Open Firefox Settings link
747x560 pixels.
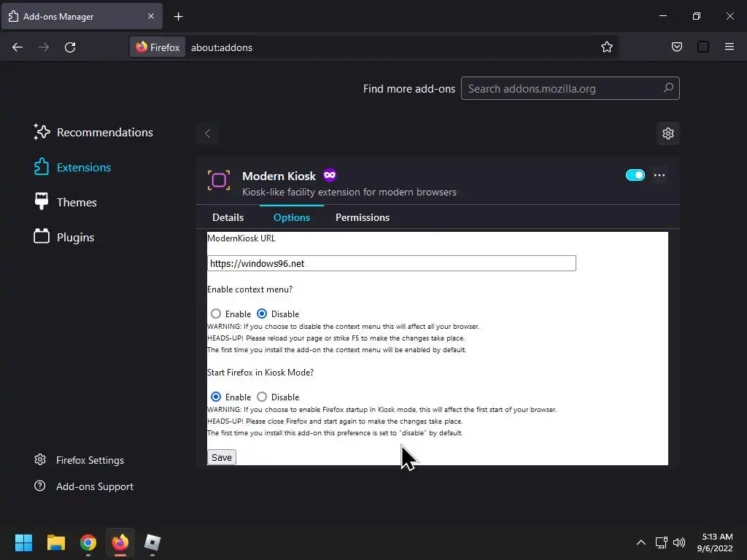coord(79,460)
